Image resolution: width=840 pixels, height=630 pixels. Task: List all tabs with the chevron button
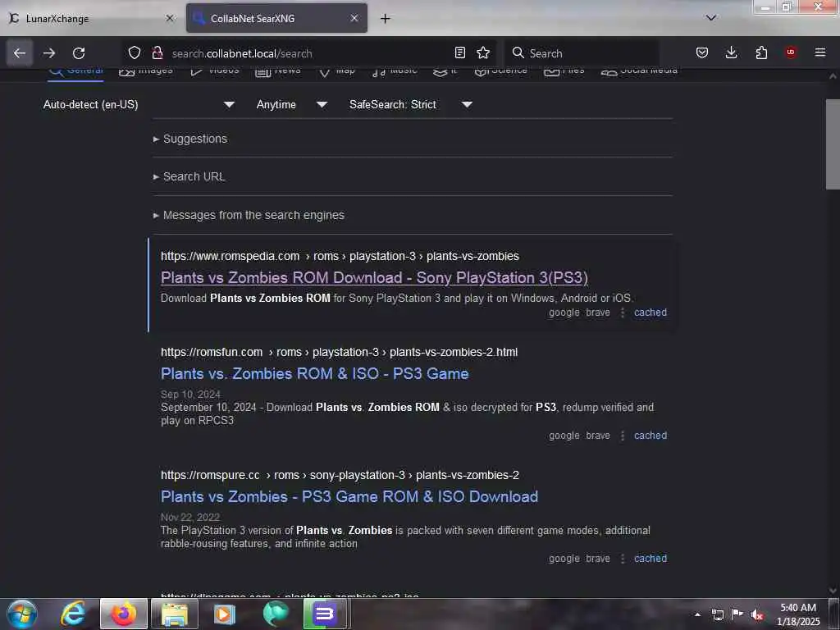[711, 18]
